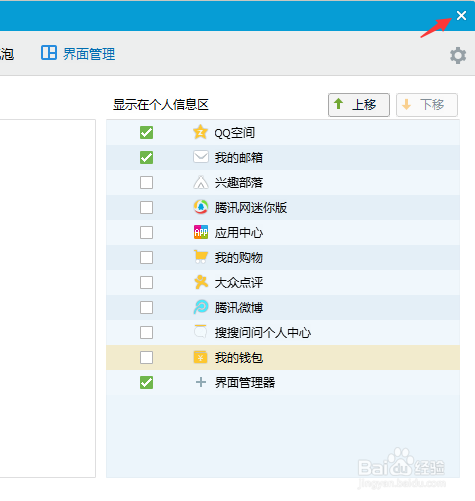Open settings via the gear icon

click(458, 55)
